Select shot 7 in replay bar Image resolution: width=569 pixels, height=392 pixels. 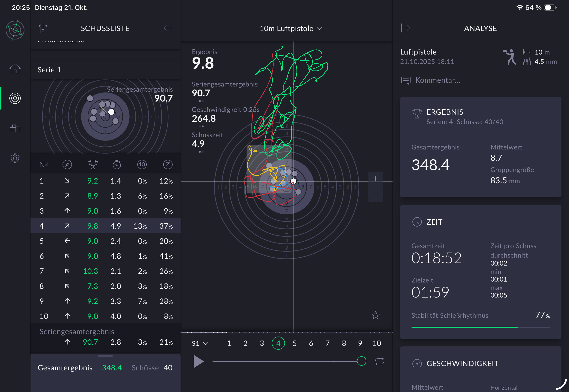click(x=327, y=343)
